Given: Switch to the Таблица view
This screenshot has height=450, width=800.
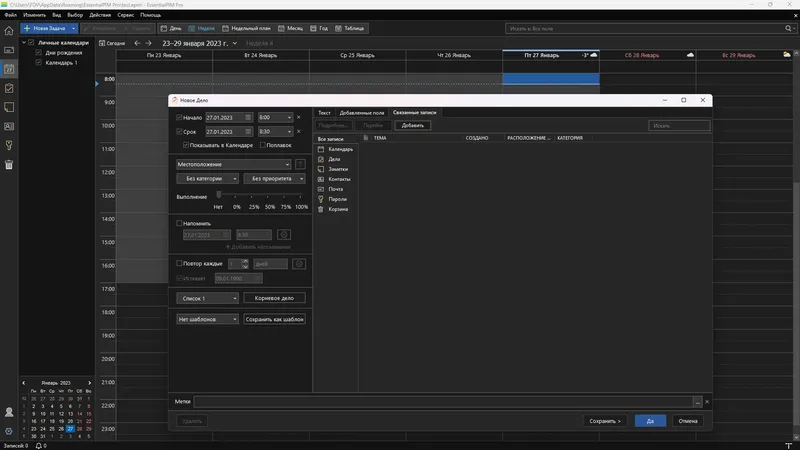Looking at the screenshot, I should point(349,29).
